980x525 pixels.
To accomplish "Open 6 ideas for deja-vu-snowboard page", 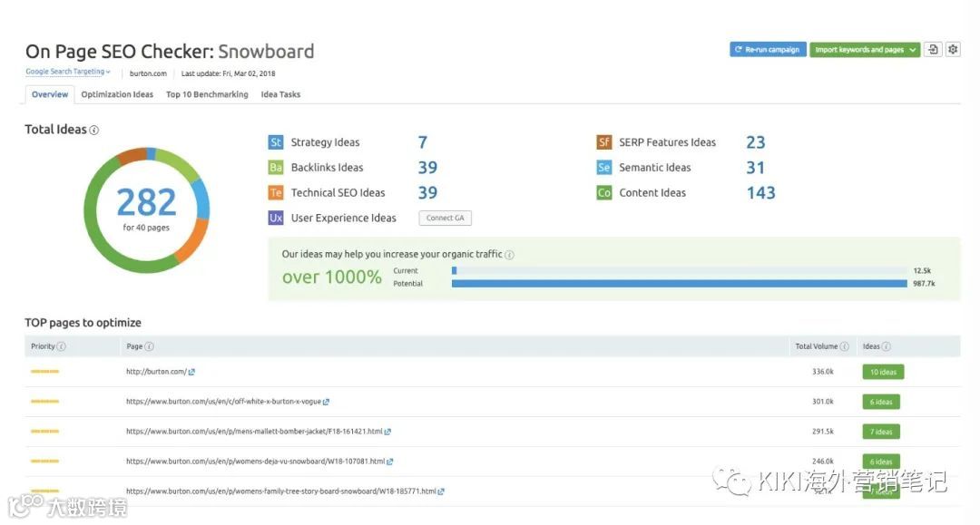I will [x=881, y=462].
